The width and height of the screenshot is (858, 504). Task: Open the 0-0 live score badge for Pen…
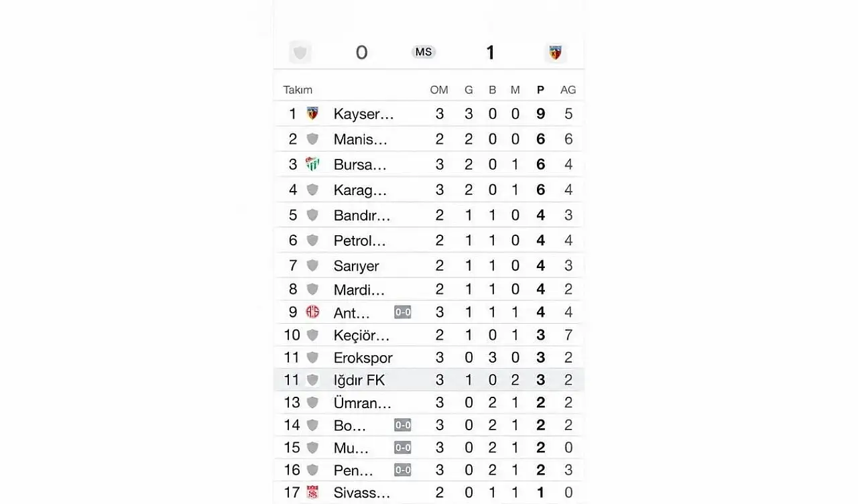click(403, 470)
